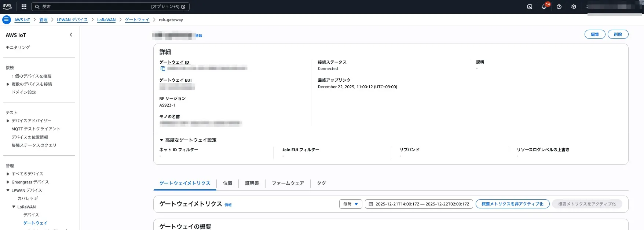Go to ゲートウェイ breadcrumb

(137, 20)
